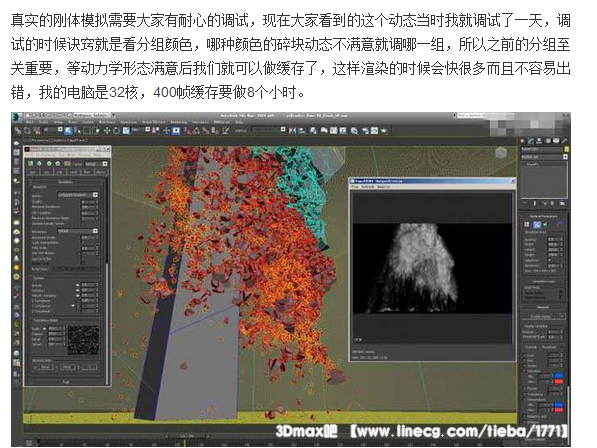Click the first red swatch in right panel
The image size is (597, 448).
point(559,381)
